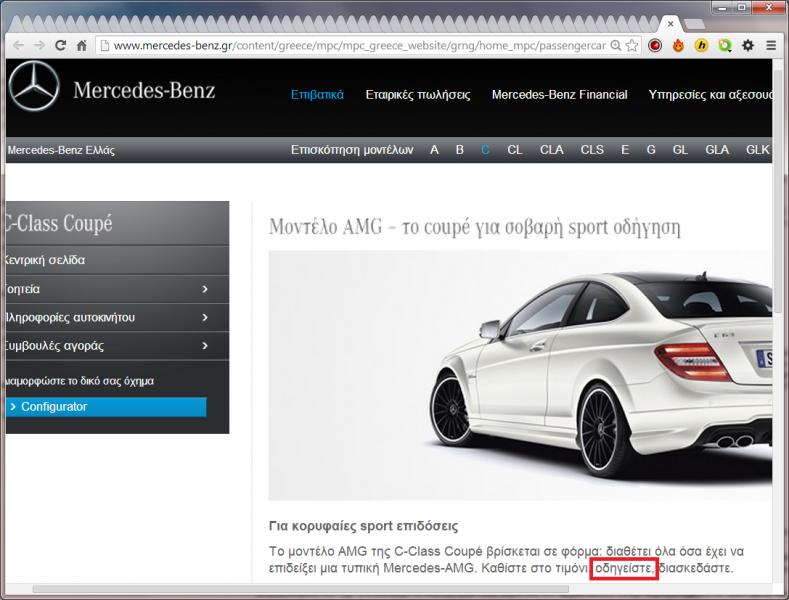This screenshot has width=789, height=600.
Task: Expand the Γοητεία sidebar section arrow
Action: click(x=205, y=289)
